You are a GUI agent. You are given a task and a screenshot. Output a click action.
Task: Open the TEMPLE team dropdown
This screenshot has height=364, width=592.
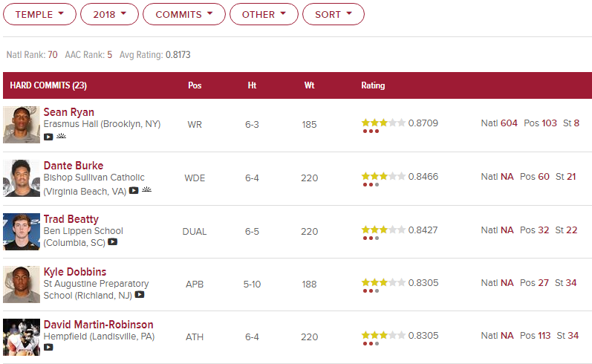39,14
